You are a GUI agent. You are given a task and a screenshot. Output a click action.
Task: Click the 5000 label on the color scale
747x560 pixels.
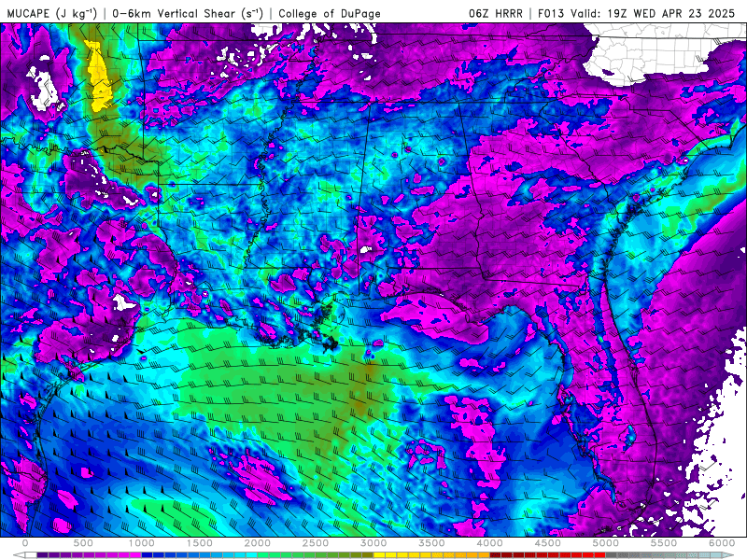[606, 543]
